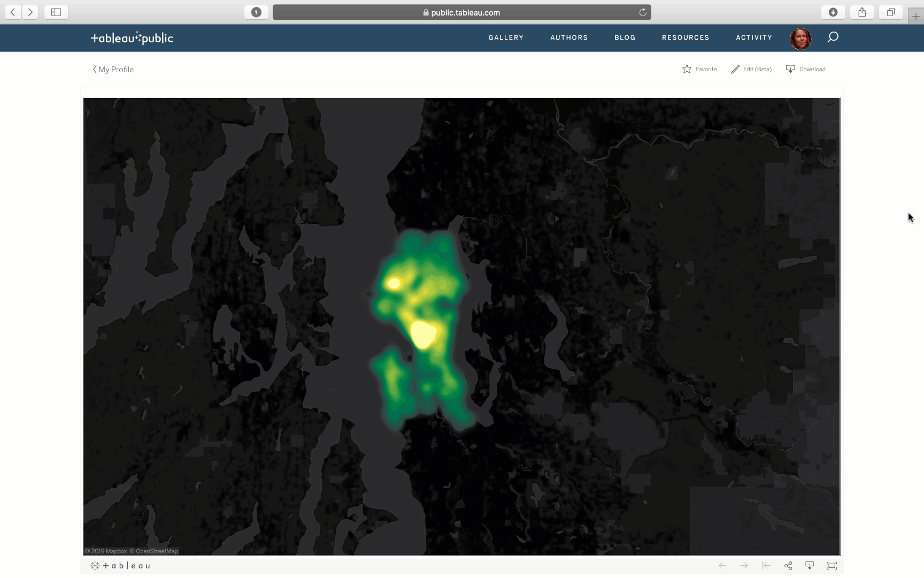The width and height of the screenshot is (924, 578).
Task: Open a new tab with plus button
Action: point(916,16)
